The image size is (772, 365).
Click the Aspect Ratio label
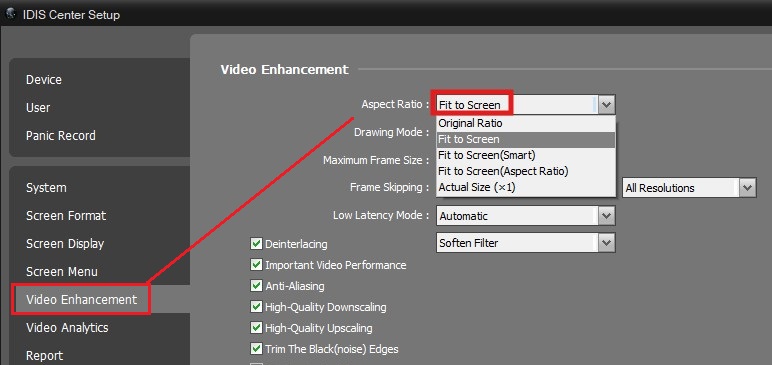[x=395, y=104]
